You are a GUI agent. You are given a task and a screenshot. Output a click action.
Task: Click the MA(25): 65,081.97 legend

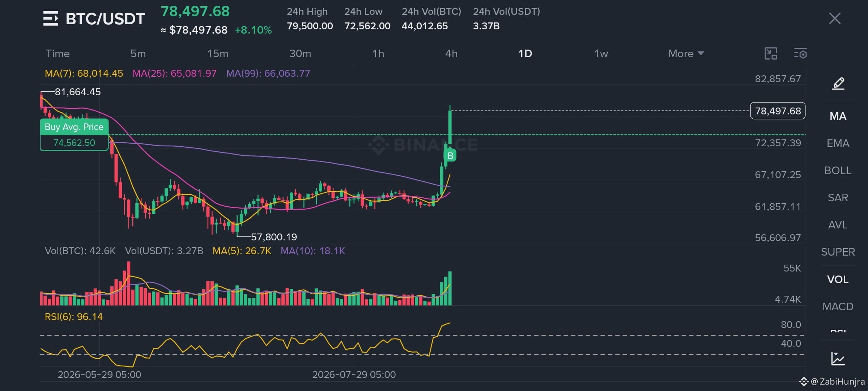tap(174, 73)
